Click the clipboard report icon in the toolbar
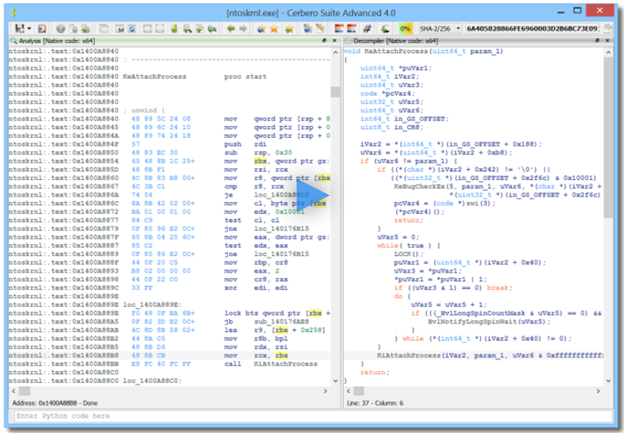The width and height of the screenshot is (624, 433). (x=42, y=28)
